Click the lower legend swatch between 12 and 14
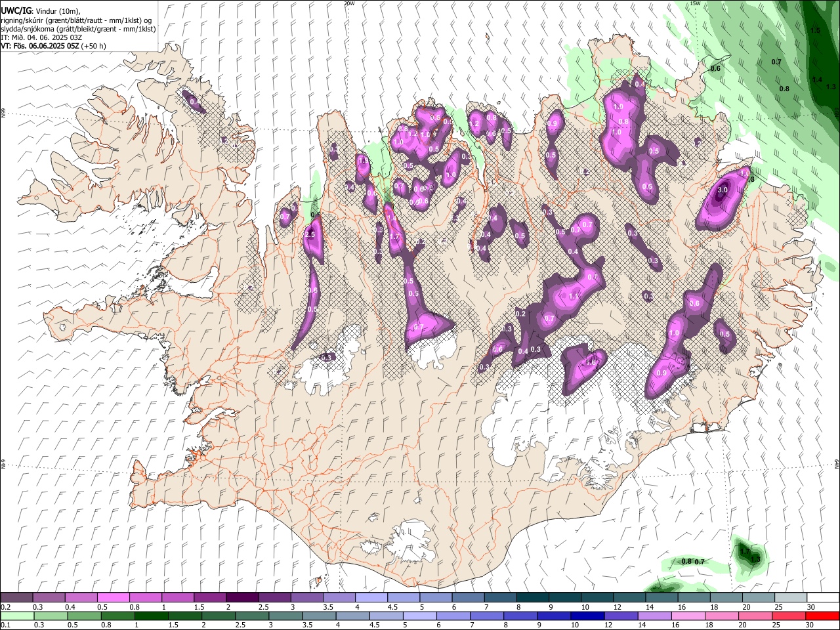The image size is (840, 630). (620, 616)
